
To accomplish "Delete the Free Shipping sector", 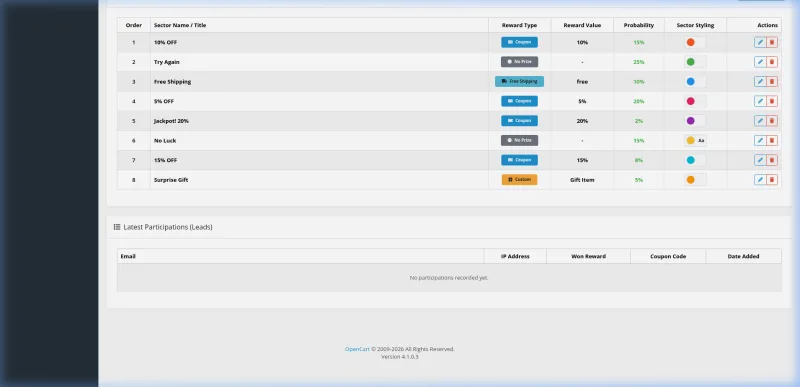I will pos(772,82).
